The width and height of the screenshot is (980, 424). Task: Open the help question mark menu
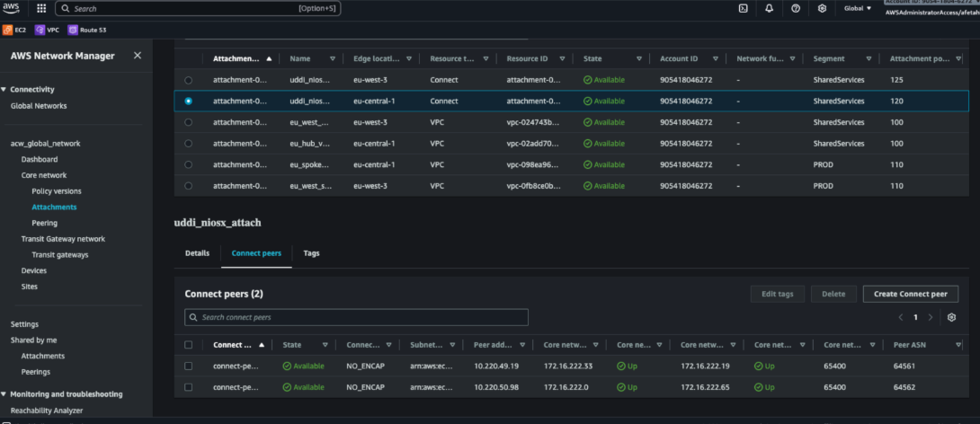[x=796, y=9]
